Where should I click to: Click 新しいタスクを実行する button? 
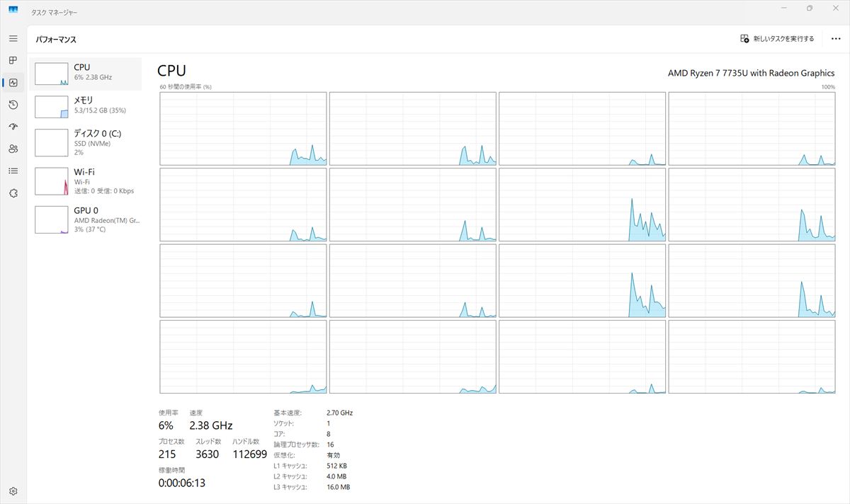coord(777,39)
